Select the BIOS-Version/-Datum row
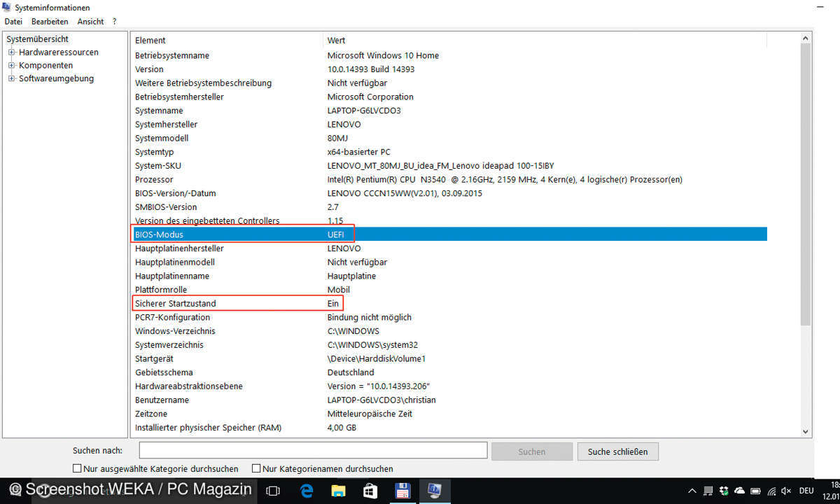This screenshot has height=504, width=840. [x=449, y=193]
